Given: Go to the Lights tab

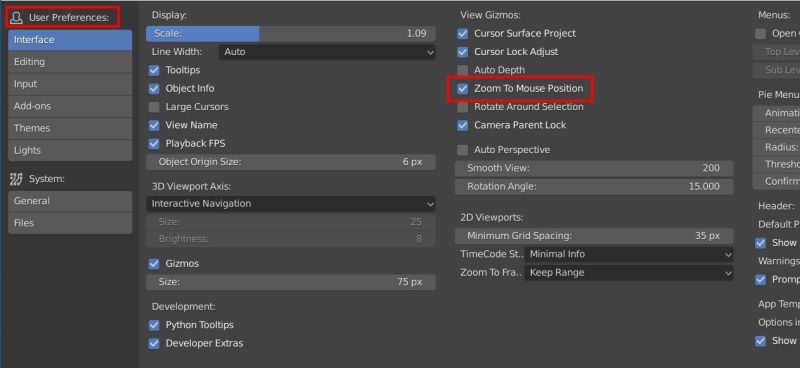Looking at the screenshot, I should point(70,151).
